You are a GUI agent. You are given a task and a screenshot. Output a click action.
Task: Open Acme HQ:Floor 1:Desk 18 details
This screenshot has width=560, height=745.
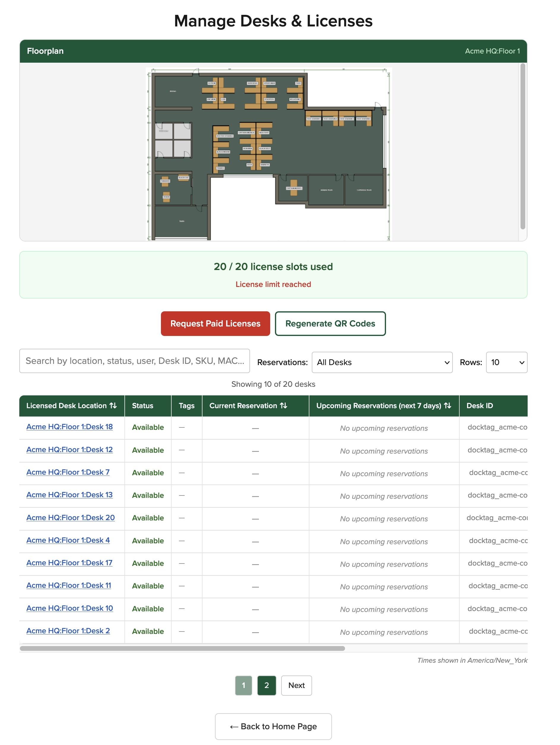tap(69, 427)
